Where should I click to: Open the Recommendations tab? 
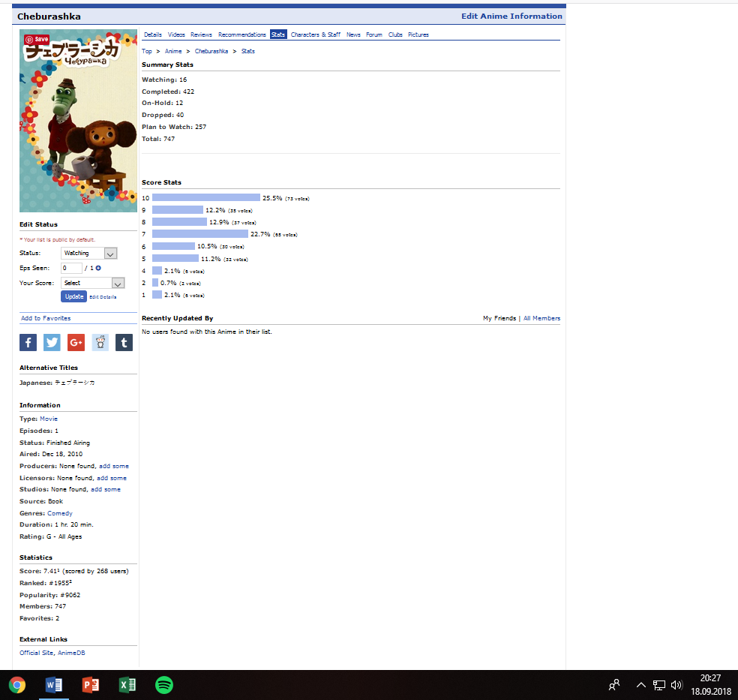tap(242, 35)
